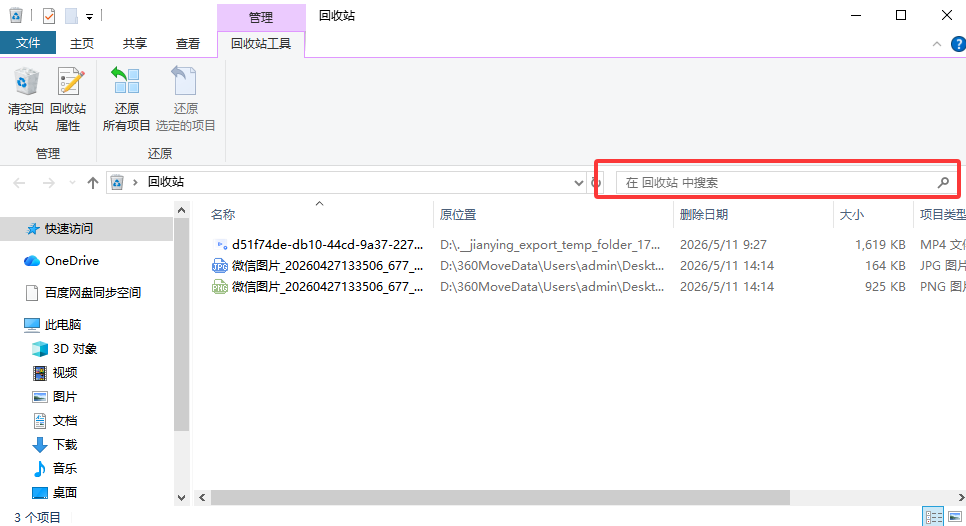This screenshot has height=526, width=966.
Task: Select the 微信图片 JPG file row
Action: 588,265
